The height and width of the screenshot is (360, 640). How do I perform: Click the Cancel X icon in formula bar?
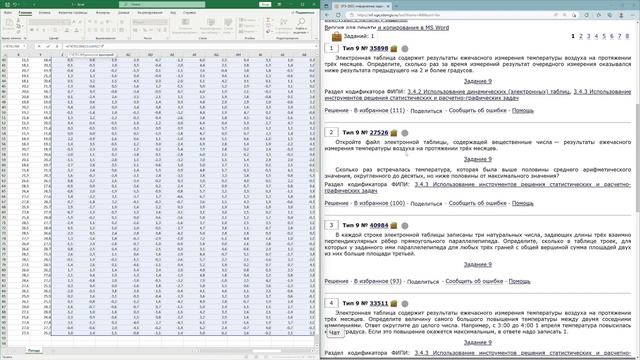click(40, 47)
